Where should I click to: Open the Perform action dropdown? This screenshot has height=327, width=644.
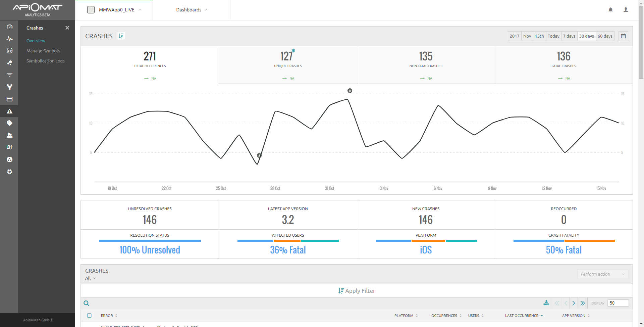coord(602,274)
